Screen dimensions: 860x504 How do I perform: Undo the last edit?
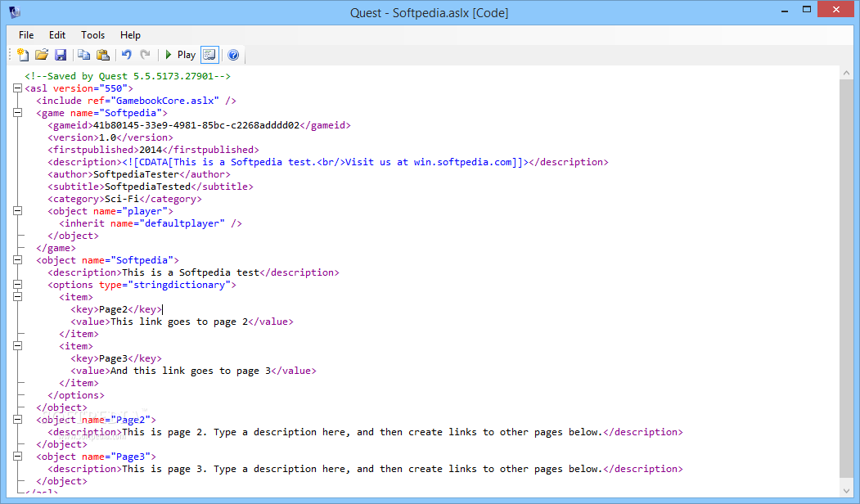(x=127, y=55)
